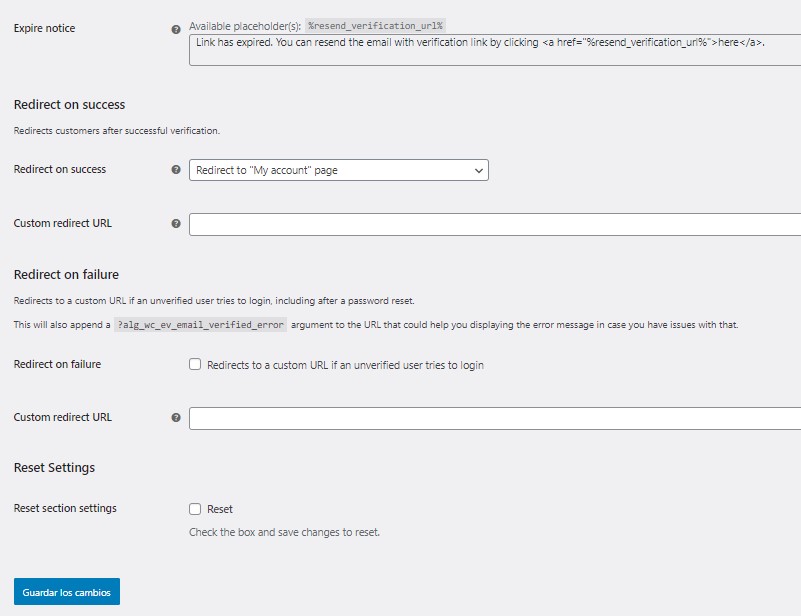
Task: Click help icon beside Redirect on success field
Action: pyautogui.click(x=176, y=170)
